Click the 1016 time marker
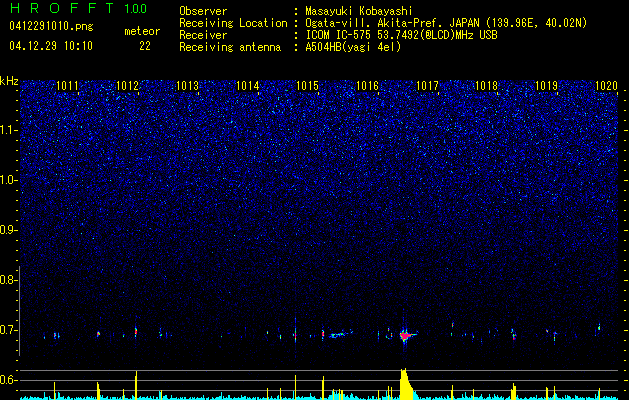Image resolution: width=629 pixels, height=400 pixels. [367, 86]
